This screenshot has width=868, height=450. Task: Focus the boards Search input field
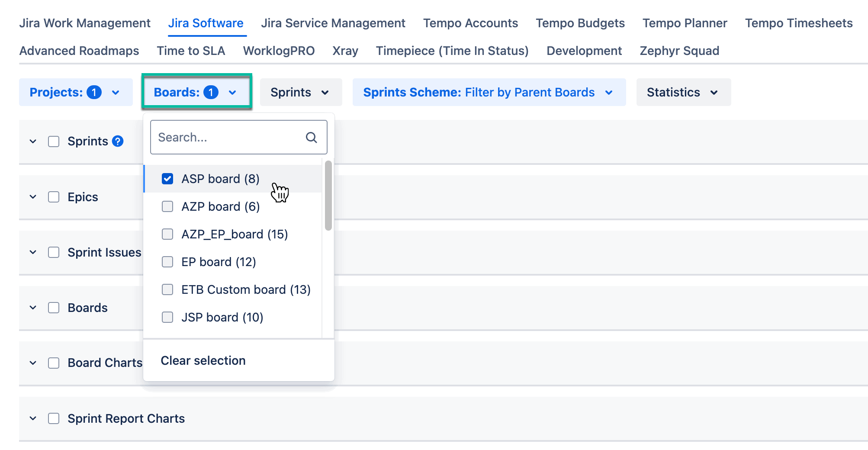tap(229, 138)
